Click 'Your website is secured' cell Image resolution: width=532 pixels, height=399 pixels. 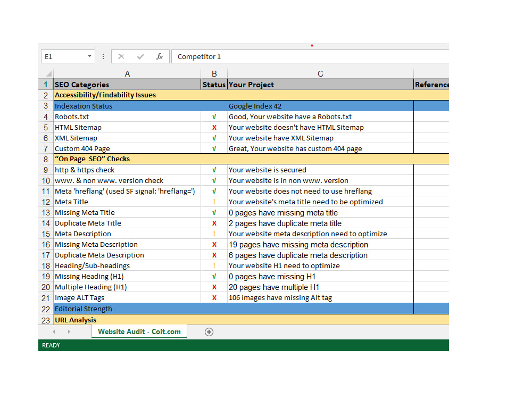pyautogui.click(x=320, y=170)
